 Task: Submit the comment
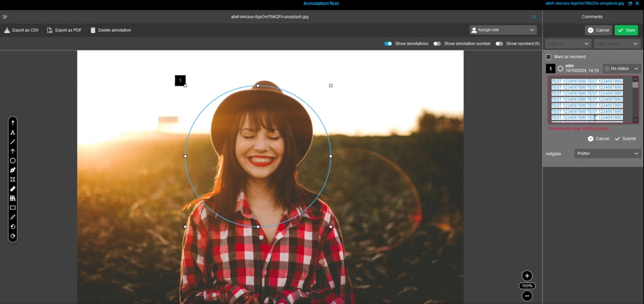[625, 139]
